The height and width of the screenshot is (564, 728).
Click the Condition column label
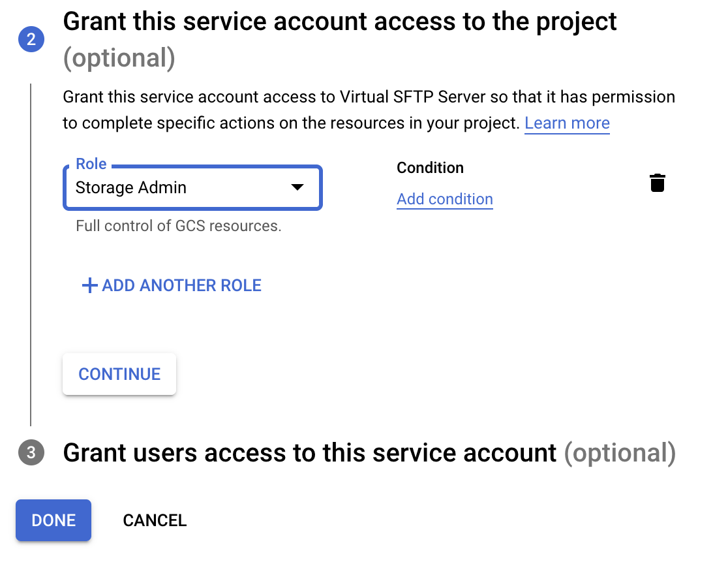pyautogui.click(x=430, y=168)
